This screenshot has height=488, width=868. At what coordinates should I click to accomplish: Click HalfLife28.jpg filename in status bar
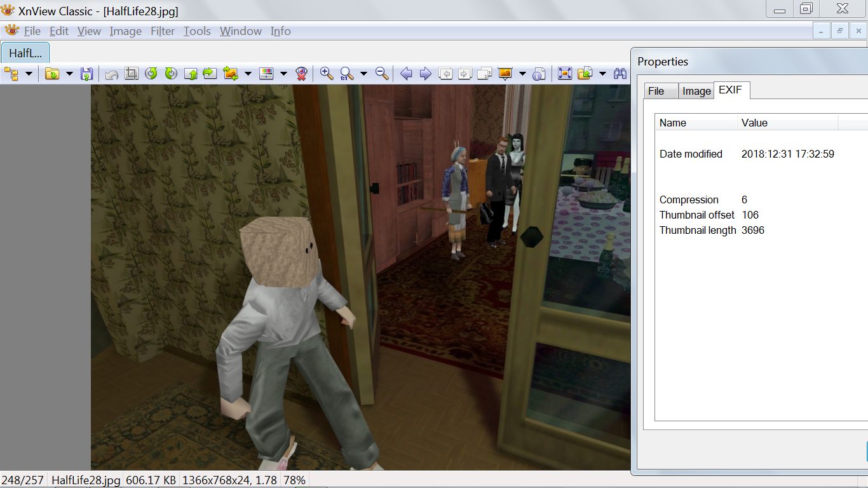pos(86,480)
